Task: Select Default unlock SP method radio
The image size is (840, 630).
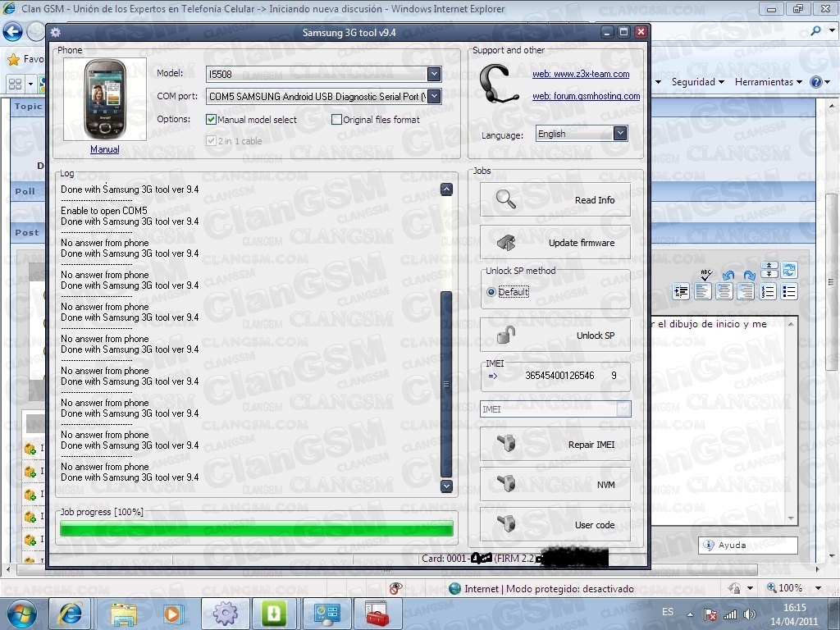Action: pyautogui.click(x=491, y=292)
